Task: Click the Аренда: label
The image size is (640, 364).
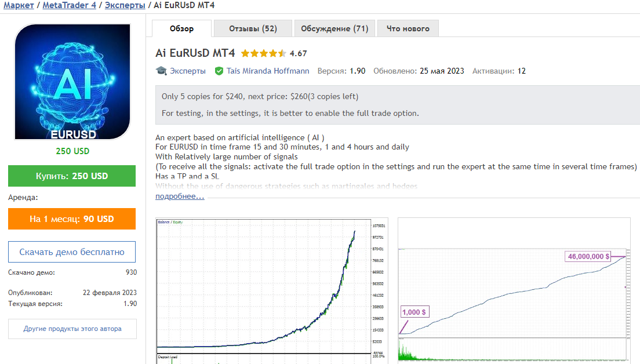Action: click(x=23, y=198)
